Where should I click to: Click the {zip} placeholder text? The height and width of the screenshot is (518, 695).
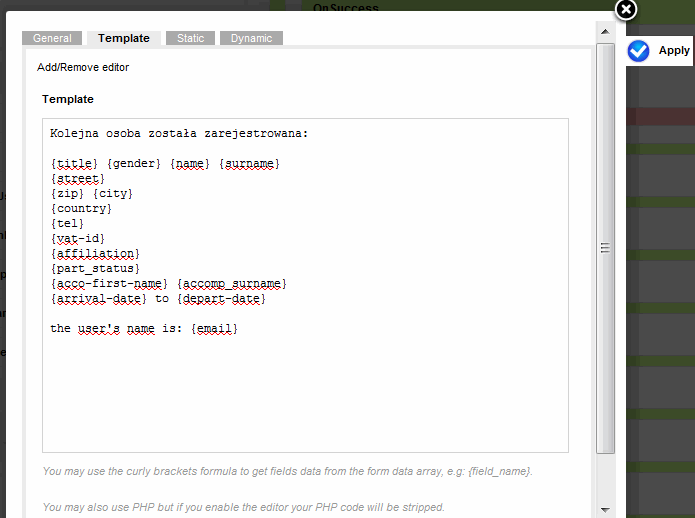(x=67, y=194)
